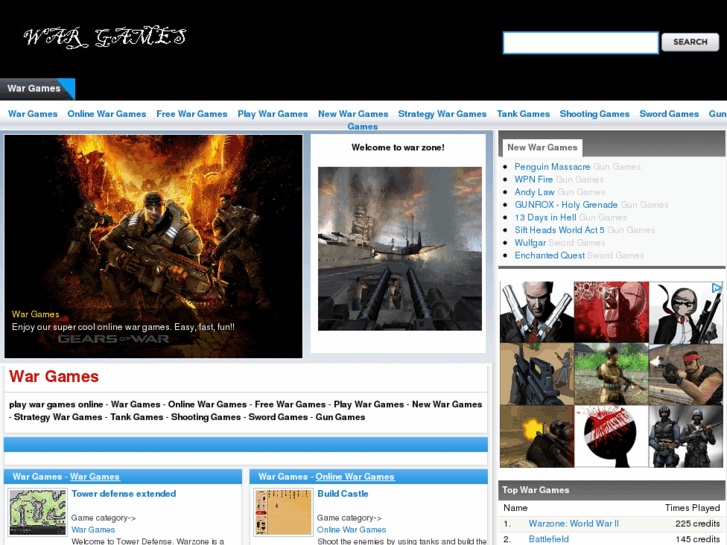Viewport: 727px width, 545px height.
Task: Click the Tower defense extended game thumbnail
Action: click(x=38, y=513)
